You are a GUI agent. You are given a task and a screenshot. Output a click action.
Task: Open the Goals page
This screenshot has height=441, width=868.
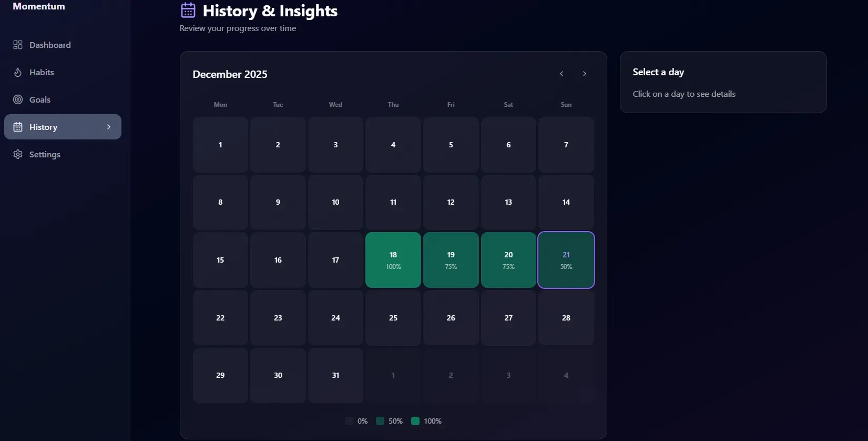tap(63, 99)
